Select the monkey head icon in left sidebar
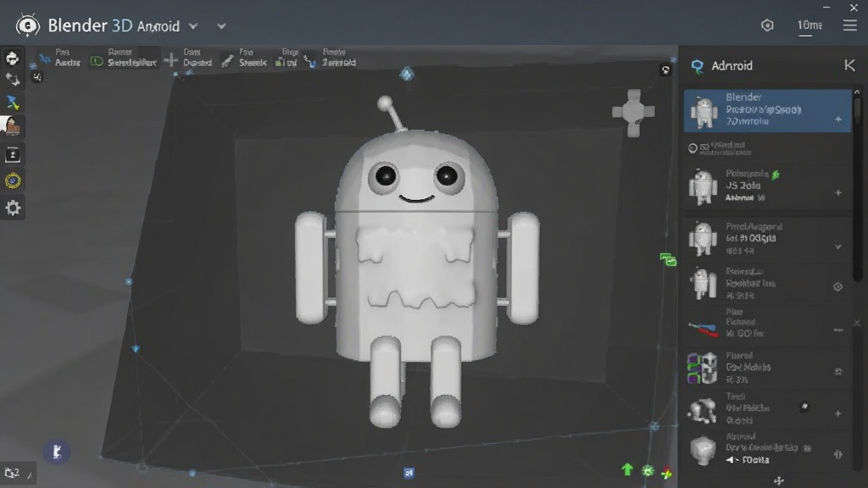 click(x=12, y=58)
